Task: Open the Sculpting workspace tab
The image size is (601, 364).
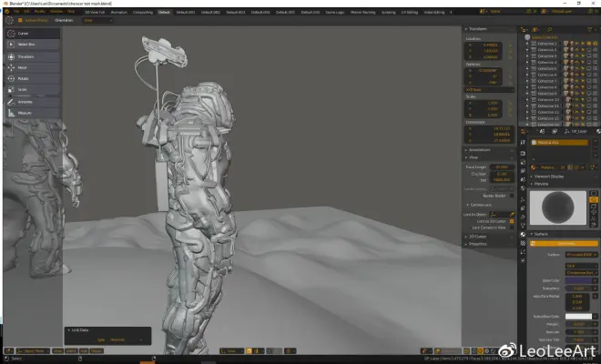Action: pos(388,12)
